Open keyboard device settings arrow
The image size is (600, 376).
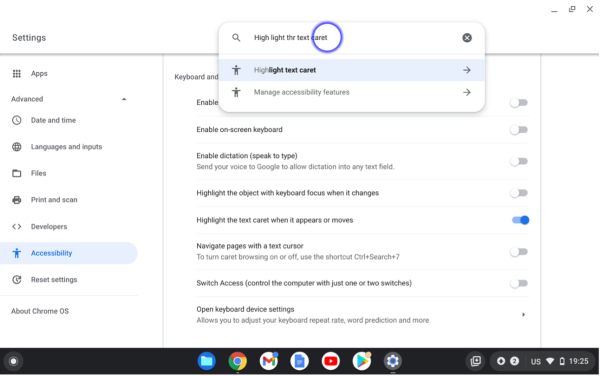[x=523, y=314]
